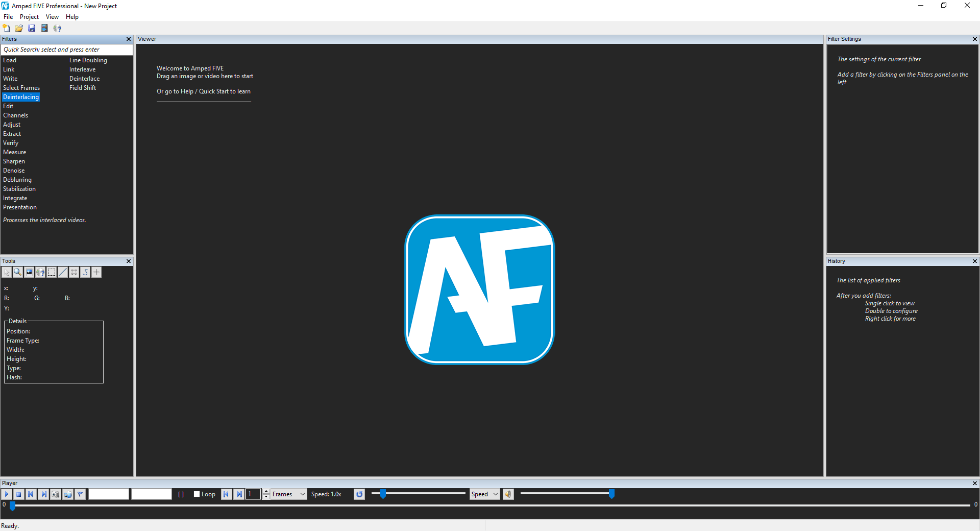Go to first frame using the Player's left skip button
Viewport: 980px width, 531px height.
pos(31,494)
